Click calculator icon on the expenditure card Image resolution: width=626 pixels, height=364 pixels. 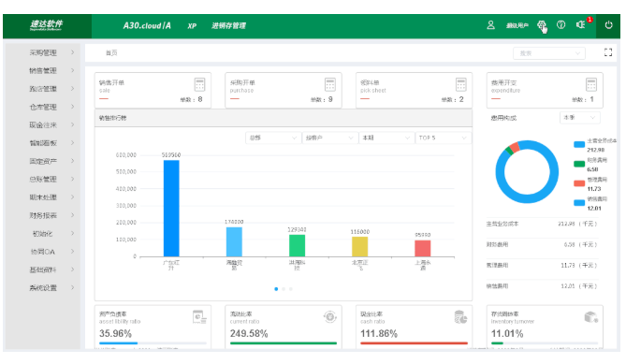coord(591,84)
